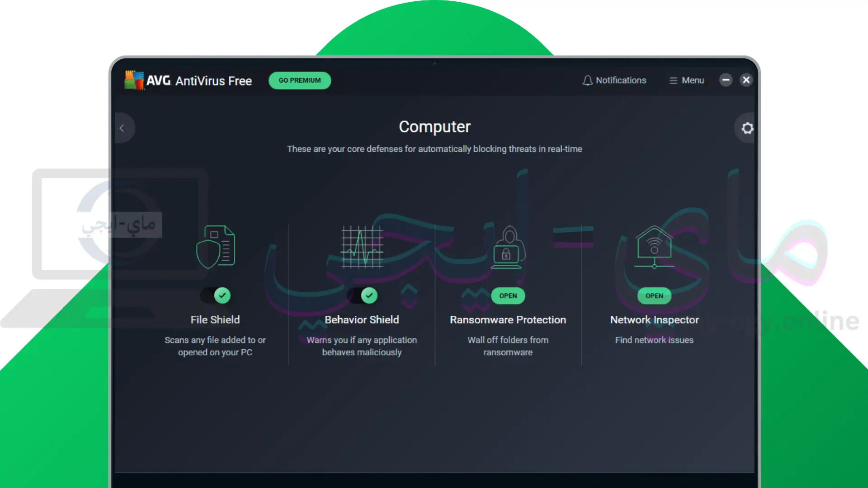Click the Computer heading
Viewport: 868px width, 488px height.
(x=434, y=127)
